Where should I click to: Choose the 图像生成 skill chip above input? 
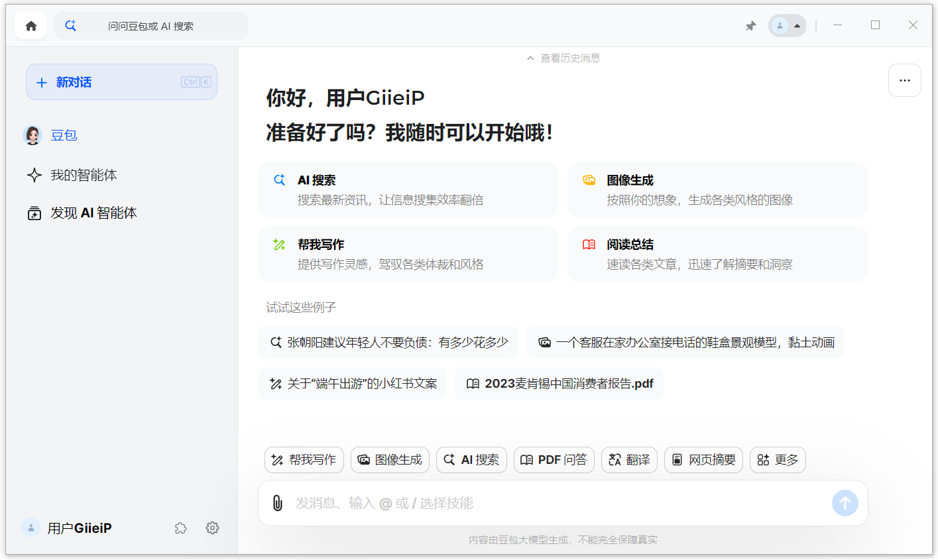pos(390,460)
